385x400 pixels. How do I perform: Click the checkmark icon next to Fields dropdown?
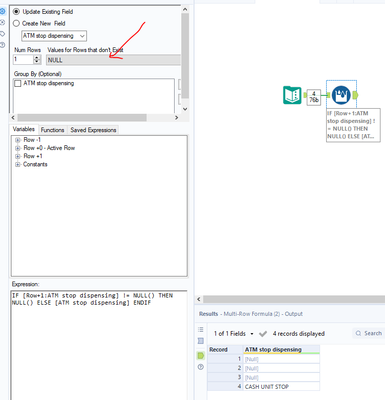tap(263, 334)
